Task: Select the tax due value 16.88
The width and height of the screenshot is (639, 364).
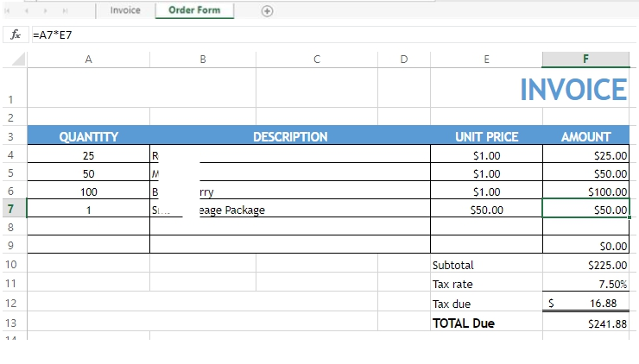Action: click(x=586, y=303)
